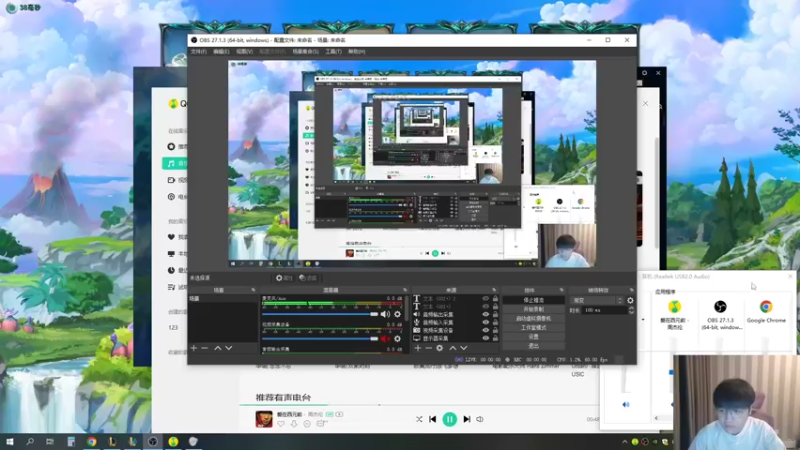The height and width of the screenshot is (450, 800).
Task: Open the 编辑(E) menu in OBS
Action: coord(221,52)
